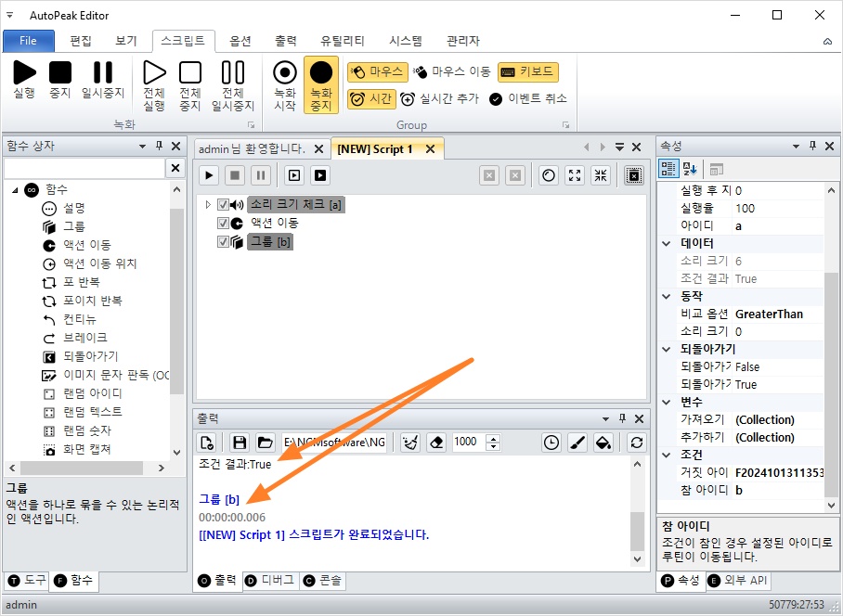Uncheck the 소리 크기 체크 [a] checkbox
The image size is (843, 616).
click(223, 205)
